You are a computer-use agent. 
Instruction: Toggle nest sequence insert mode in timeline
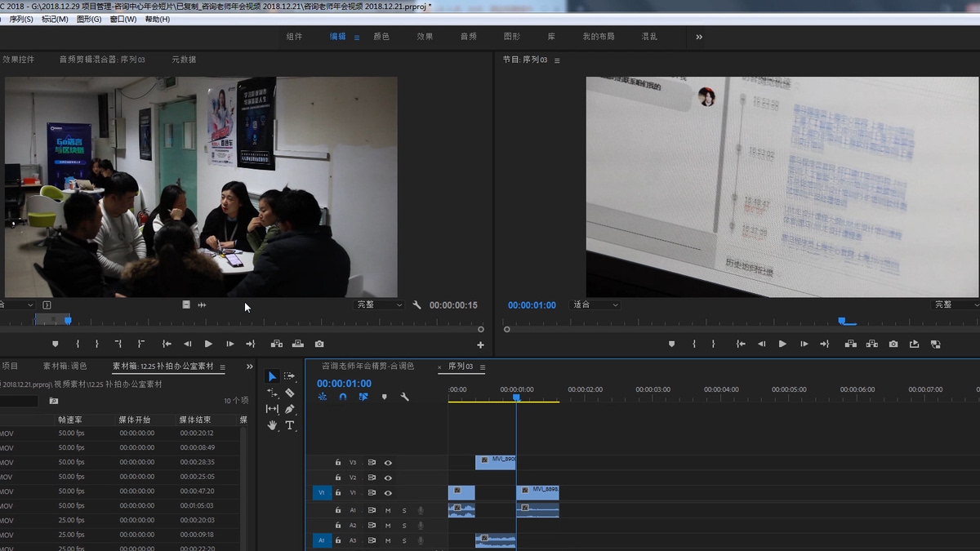323,397
